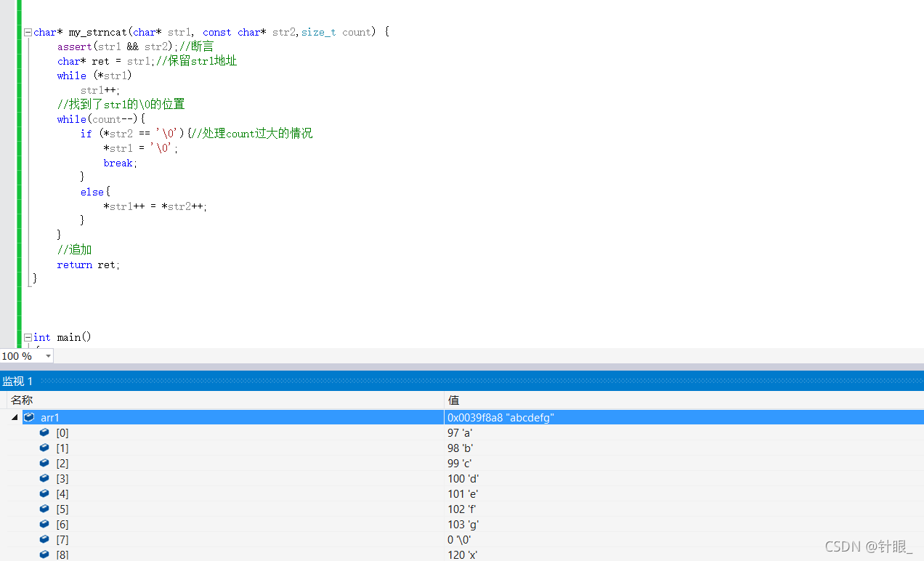Click the cube icon for element [4]
This screenshot has width=924, height=561.
pos(44,493)
